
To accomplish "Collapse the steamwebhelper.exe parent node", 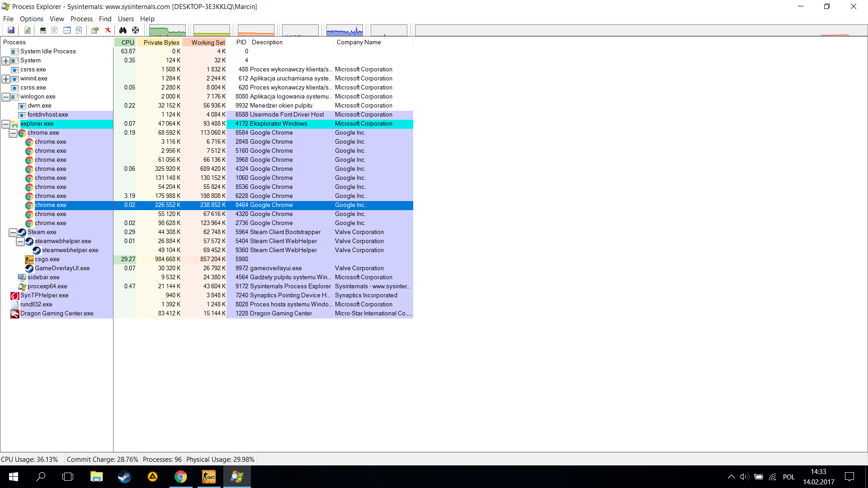I will (x=20, y=241).
